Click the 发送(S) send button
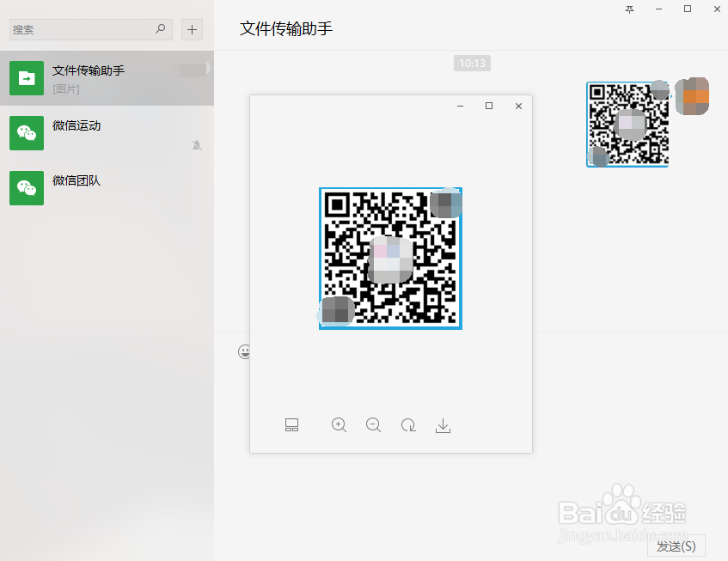Viewport: 728px width, 561px height. [676, 546]
